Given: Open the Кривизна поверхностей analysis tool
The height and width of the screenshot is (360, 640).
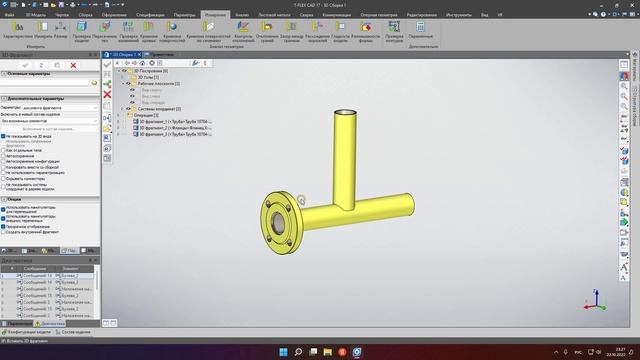Looking at the screenshot, I should pyautogui.click(x=172, y=31).
